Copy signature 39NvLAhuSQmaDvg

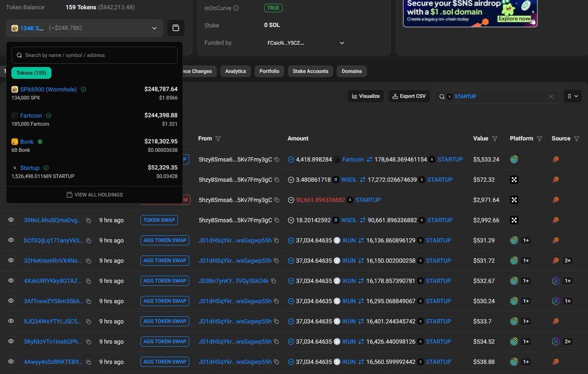point(89,221)
